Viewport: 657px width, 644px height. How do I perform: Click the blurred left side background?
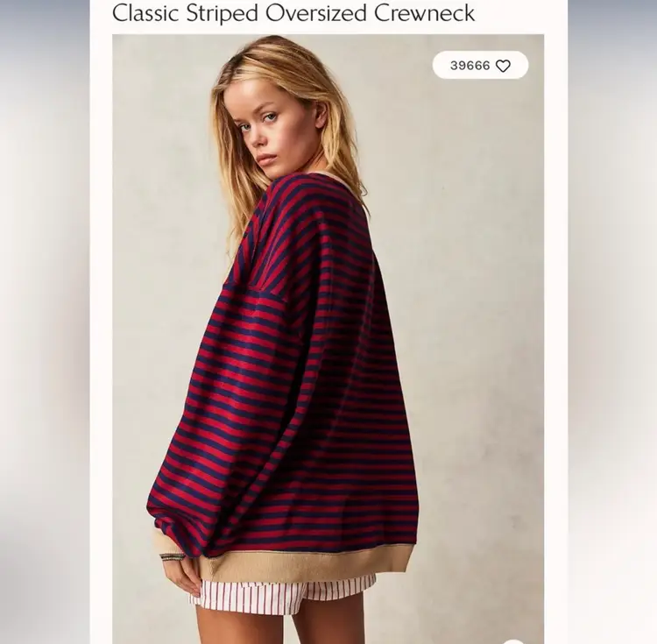(45, 322)
